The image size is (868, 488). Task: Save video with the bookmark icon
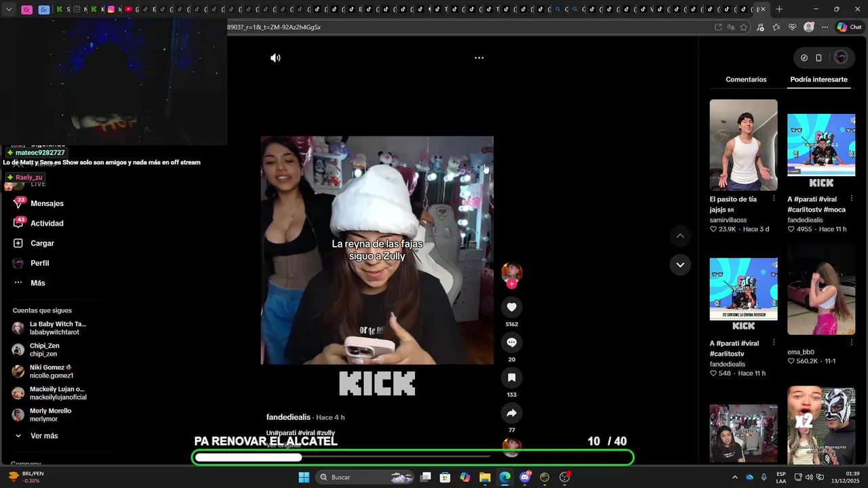pyautogui.click(x=511, y=378)
